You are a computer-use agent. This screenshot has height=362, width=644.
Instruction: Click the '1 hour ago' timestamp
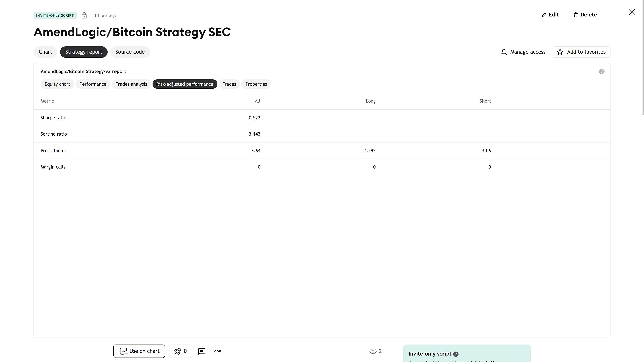(x=105, y=16)
